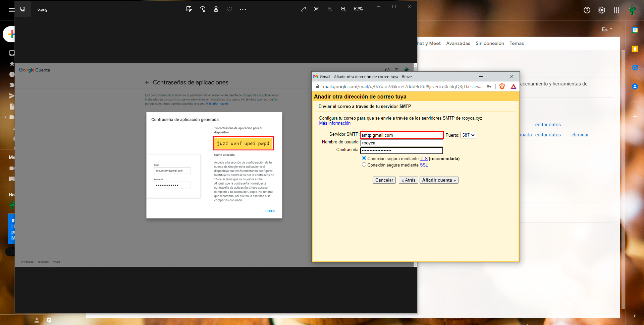Open the Avanzadas settings tab

click(x=458, y=43)
